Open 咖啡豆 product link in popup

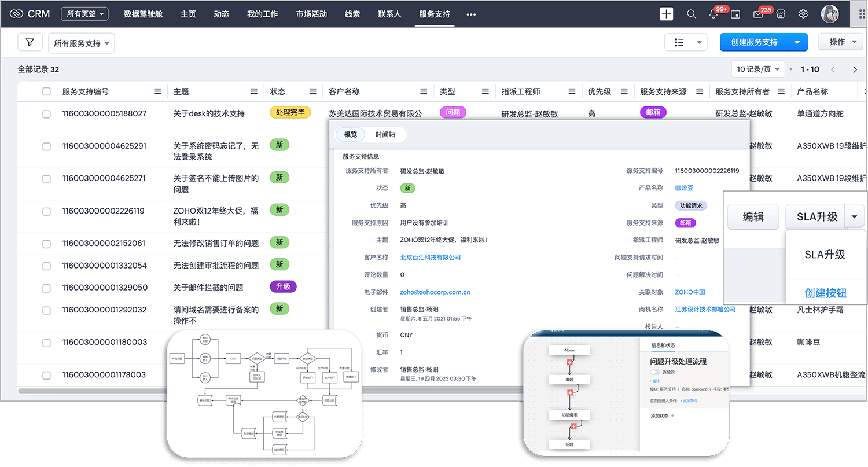coord(684,188)
